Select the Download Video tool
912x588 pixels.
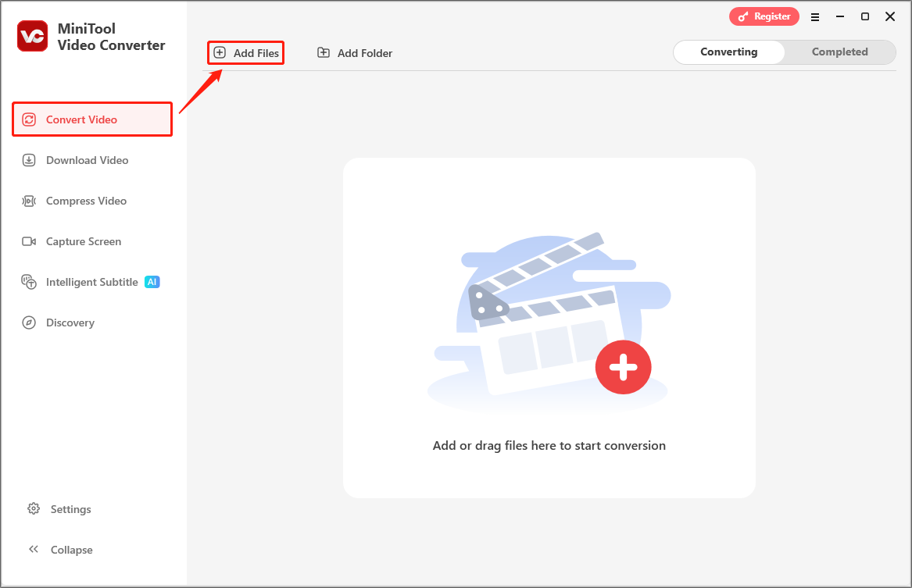click(x=87, y=160)
